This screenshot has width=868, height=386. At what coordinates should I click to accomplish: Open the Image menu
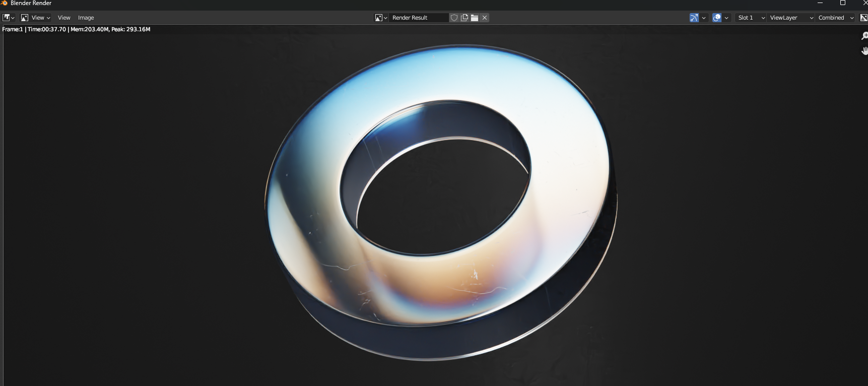pyautogui.click(x=86, y=18)
